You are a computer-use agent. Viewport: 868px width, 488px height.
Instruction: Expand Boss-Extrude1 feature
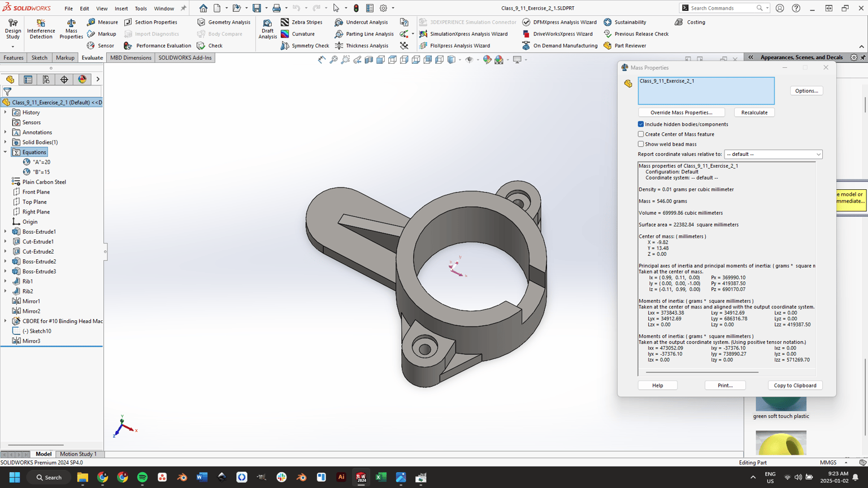click(x=6, y=232)
